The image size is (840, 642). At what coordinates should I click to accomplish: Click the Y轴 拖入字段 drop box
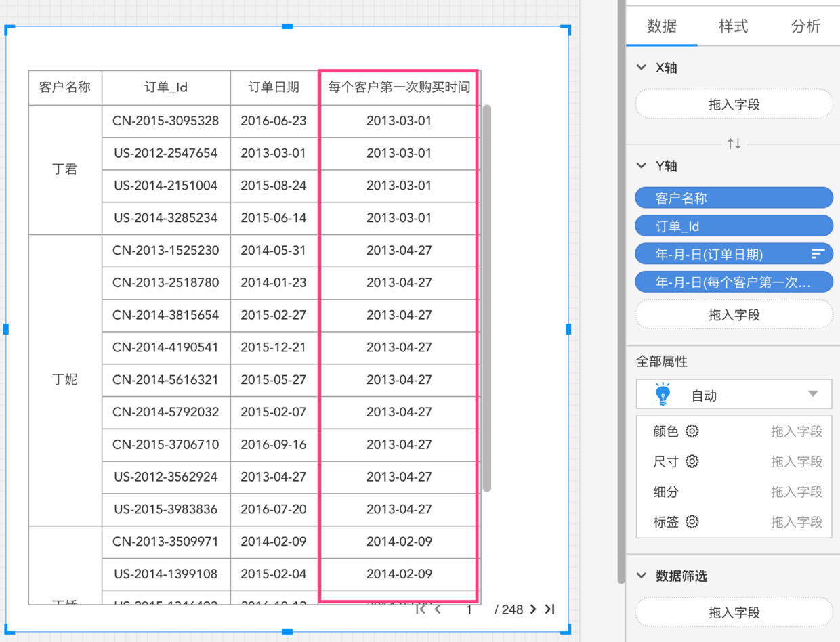(734, 314)
